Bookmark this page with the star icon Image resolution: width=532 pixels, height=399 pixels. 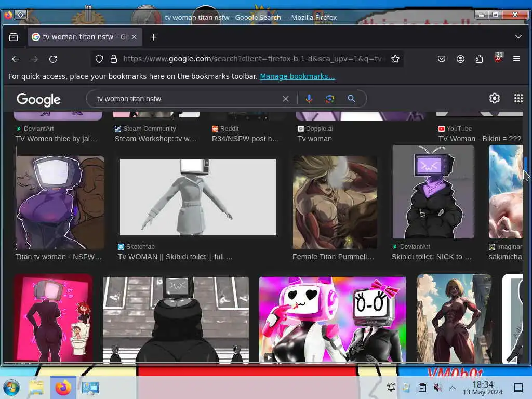coord(395,59)
